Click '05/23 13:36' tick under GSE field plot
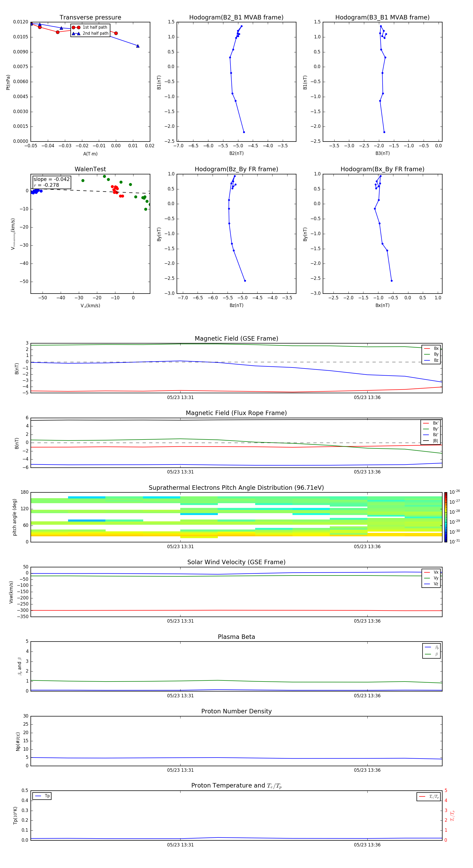The height and width of the screenshot is (868, 473). [367, 398]
